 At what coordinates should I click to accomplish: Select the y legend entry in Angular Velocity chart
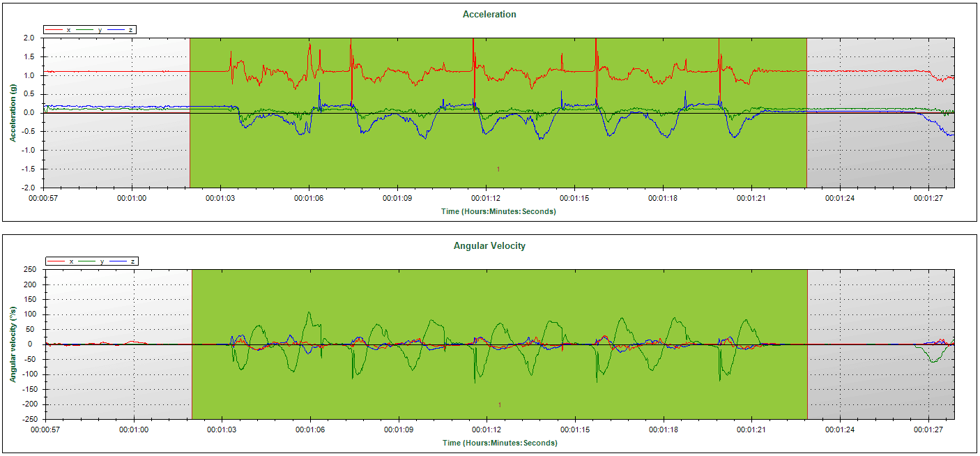point(95,261)
